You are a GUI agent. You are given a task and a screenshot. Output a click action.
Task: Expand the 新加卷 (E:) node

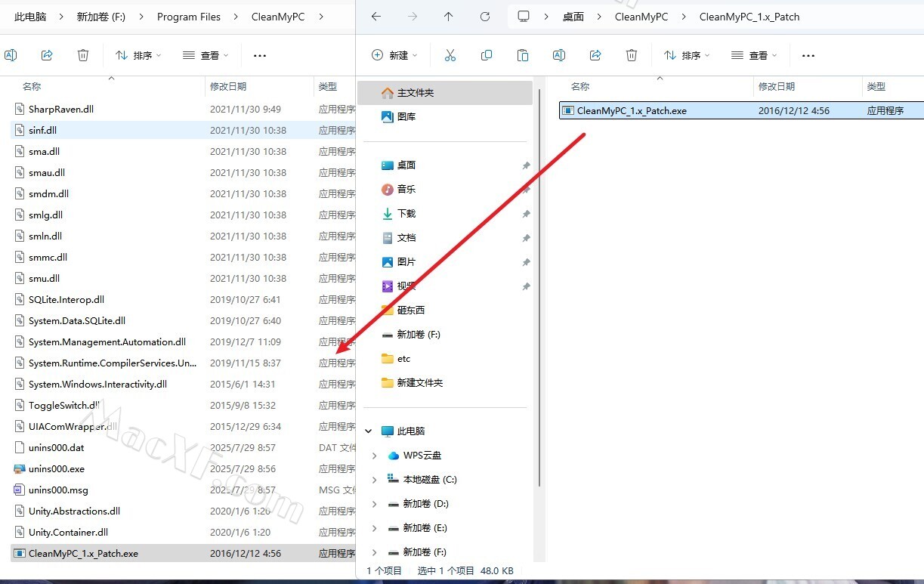pos(375,528)
